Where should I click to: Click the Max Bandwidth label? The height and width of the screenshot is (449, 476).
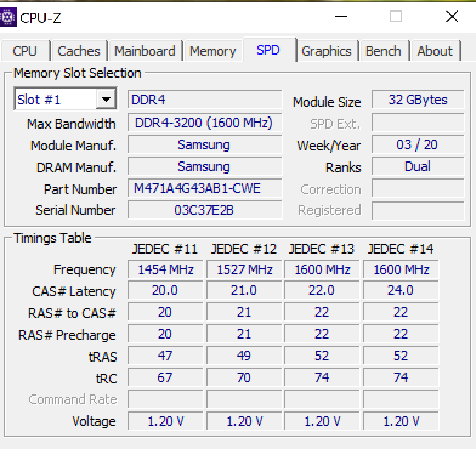click(72, 124)
